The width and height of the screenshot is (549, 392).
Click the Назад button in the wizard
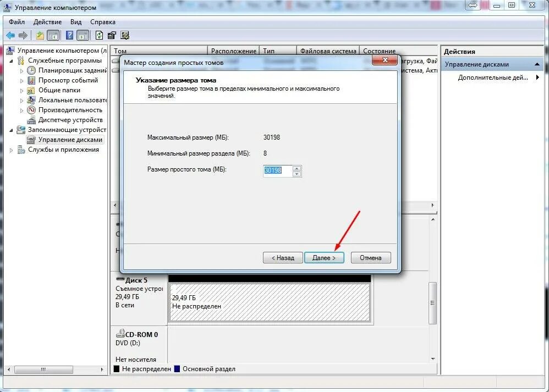tap(283, 258)
